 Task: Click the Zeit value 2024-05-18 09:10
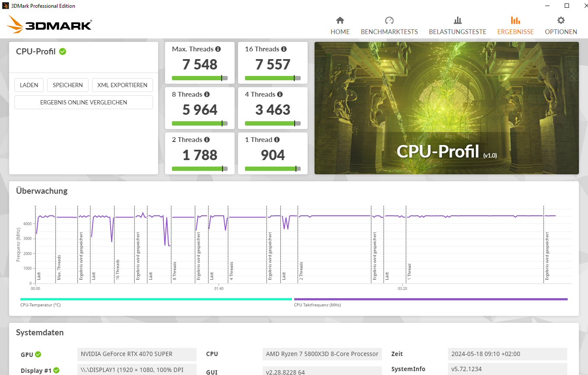(x=508, y=354)
